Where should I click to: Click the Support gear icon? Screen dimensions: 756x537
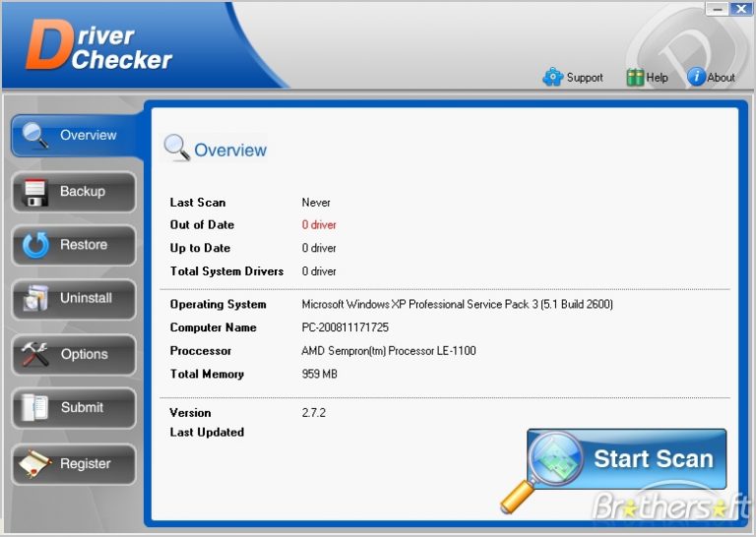(x=552, y=77)
